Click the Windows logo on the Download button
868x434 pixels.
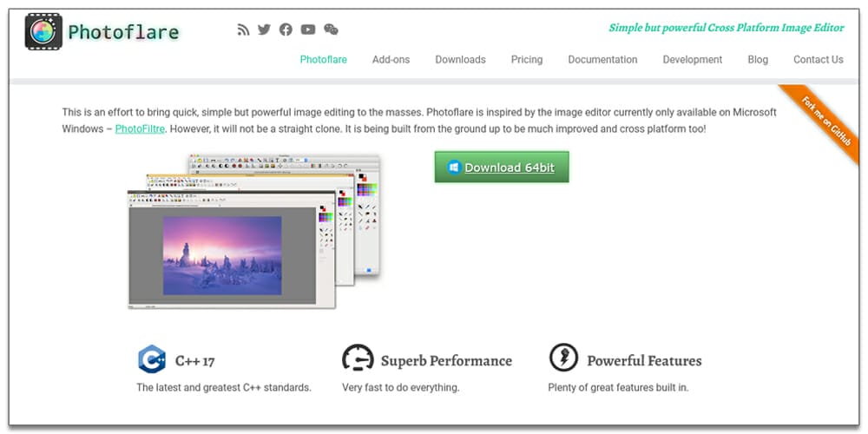pos(454,168)
